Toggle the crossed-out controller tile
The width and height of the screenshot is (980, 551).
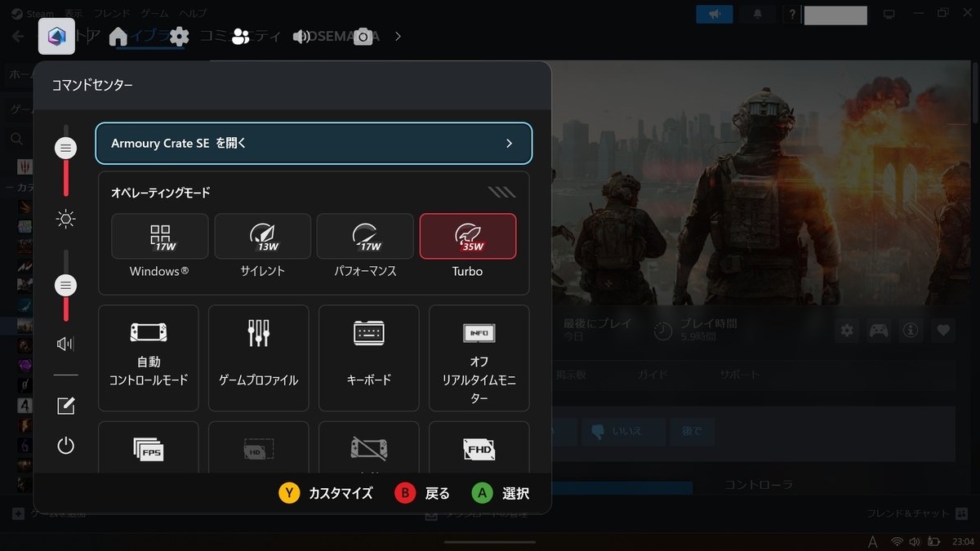[369, 447]
